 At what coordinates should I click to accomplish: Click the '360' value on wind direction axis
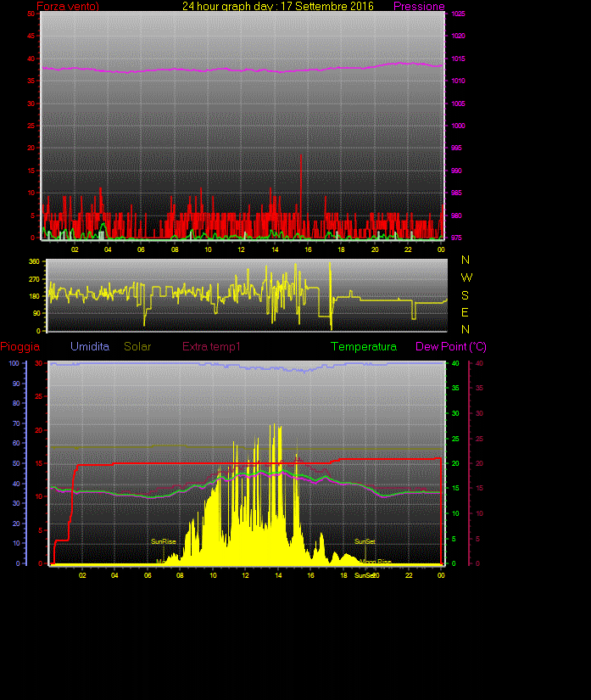[34, 261]
